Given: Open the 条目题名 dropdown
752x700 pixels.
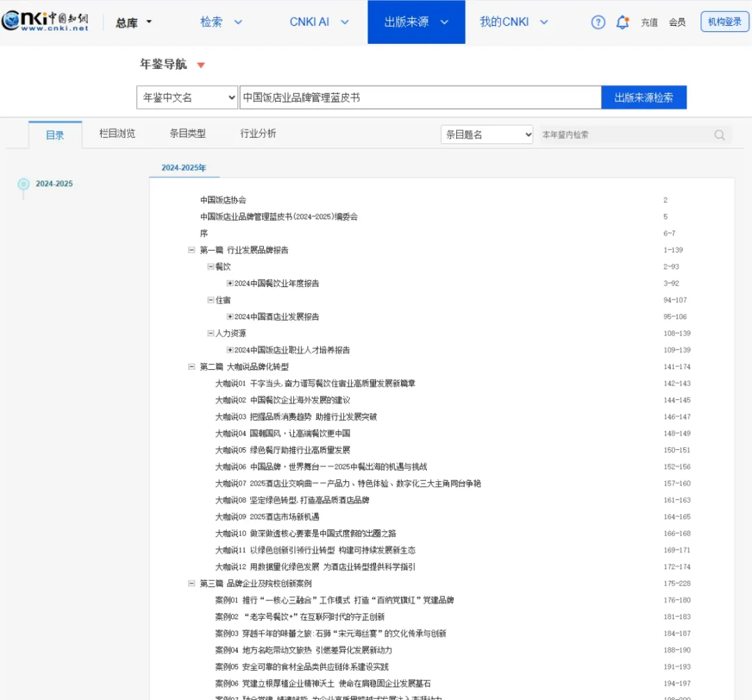Looking at the screenshot, I should (x=486, y=134).
